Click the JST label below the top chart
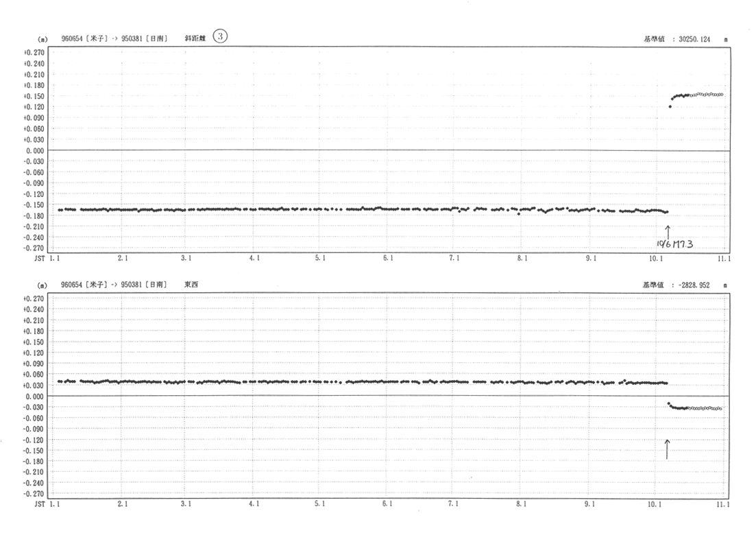Image resolution: width=756 pixels, height=533 pixels. coord(38,259)
